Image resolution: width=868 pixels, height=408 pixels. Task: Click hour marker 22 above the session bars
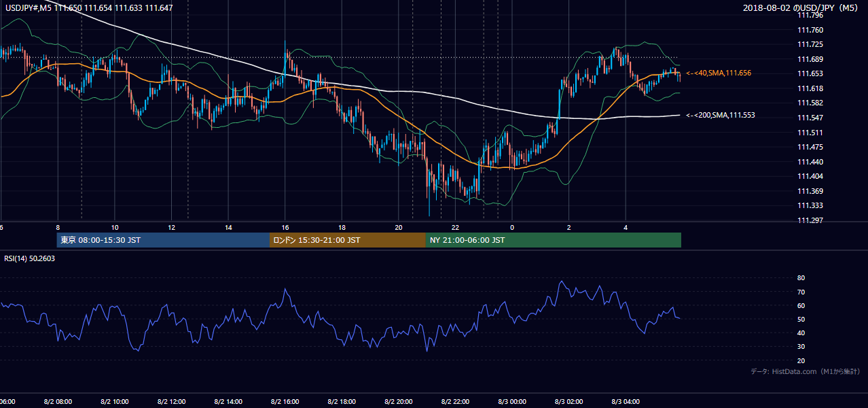[456, 227]
